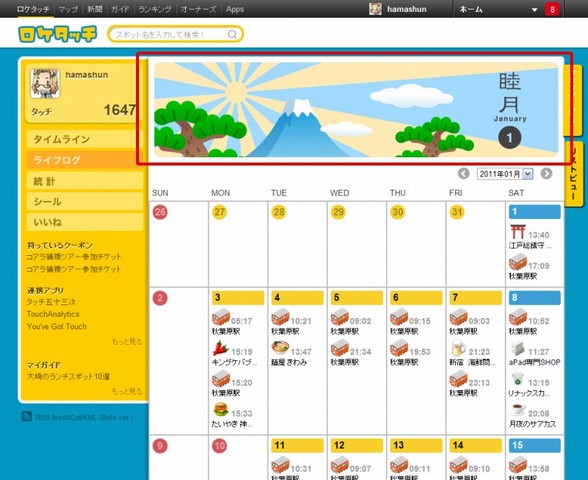Open the first コアラ捕獲ツアー参加チケット coupon link
Image resolution: width=588 pixels, height=480 pixels.
(x=74, y=257)
